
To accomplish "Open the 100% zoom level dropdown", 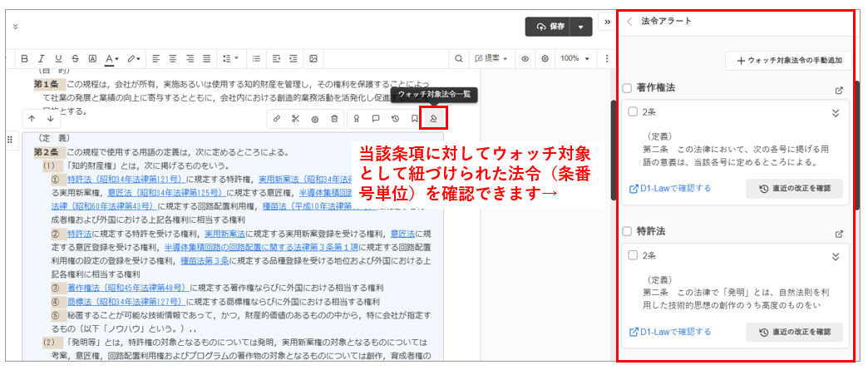I will click(574, 59).
